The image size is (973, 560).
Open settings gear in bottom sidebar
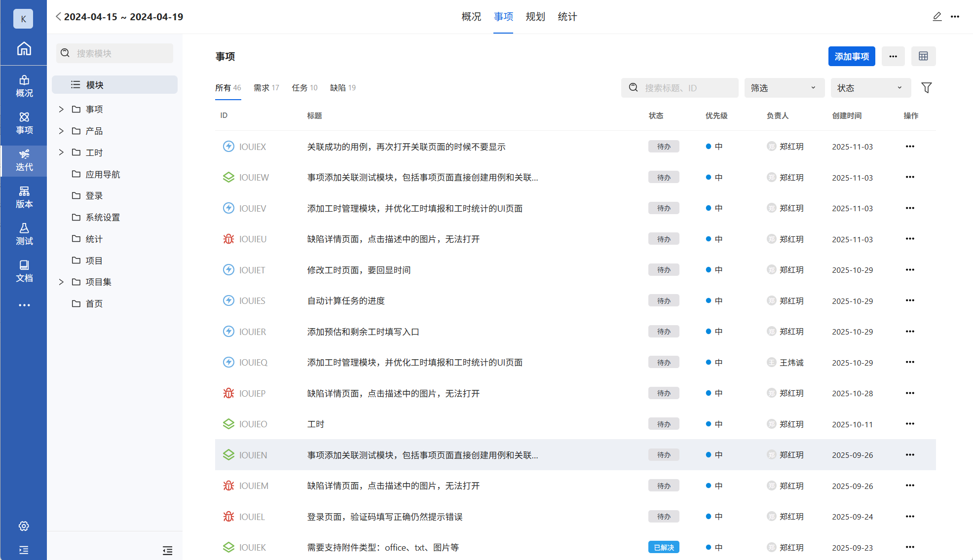point(24,526)
